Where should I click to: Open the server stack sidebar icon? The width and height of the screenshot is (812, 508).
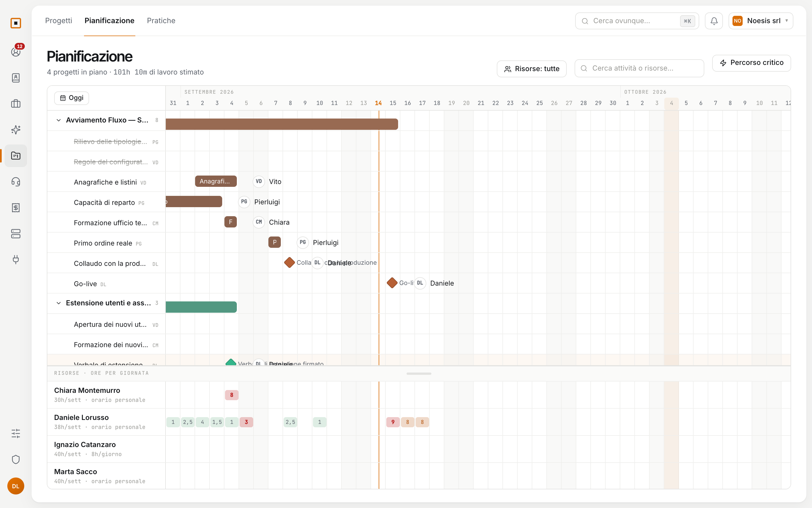tap(16, 233)
